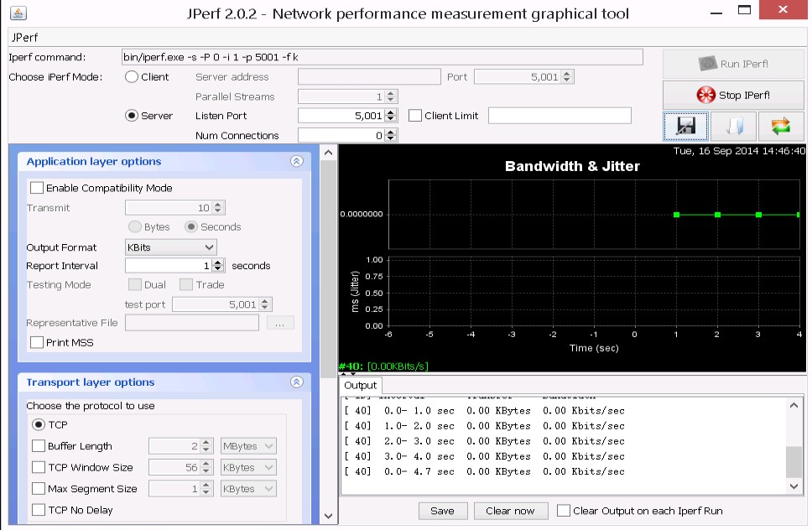
Task: Click the #40 stream legend entry
Action: 383,366
